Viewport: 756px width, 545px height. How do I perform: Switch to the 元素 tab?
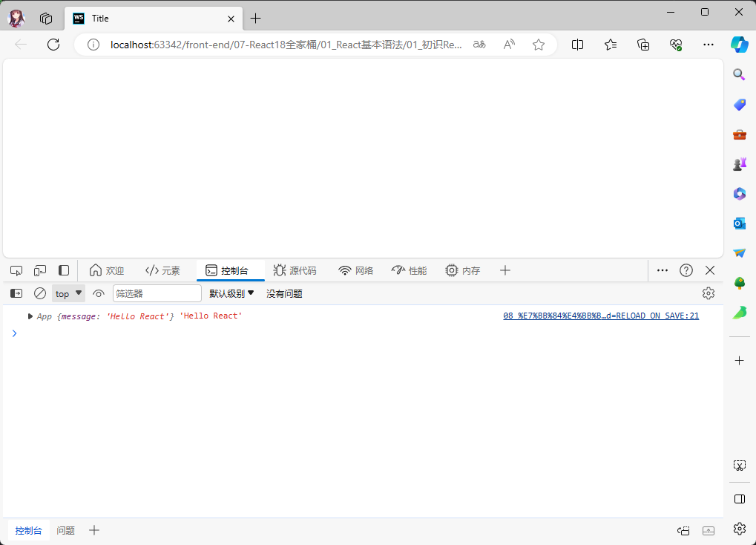(x=162, y=270)
